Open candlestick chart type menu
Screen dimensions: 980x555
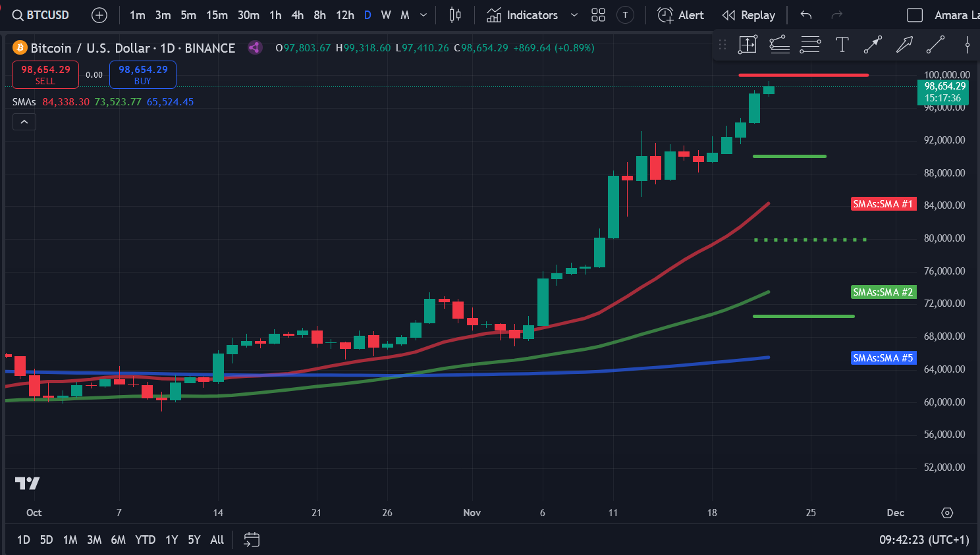455,15
